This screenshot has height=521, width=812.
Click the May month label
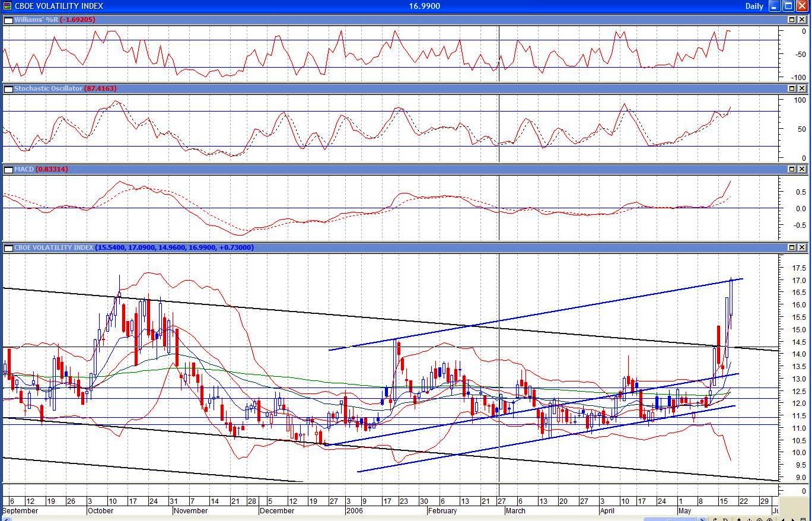(684, 511)
